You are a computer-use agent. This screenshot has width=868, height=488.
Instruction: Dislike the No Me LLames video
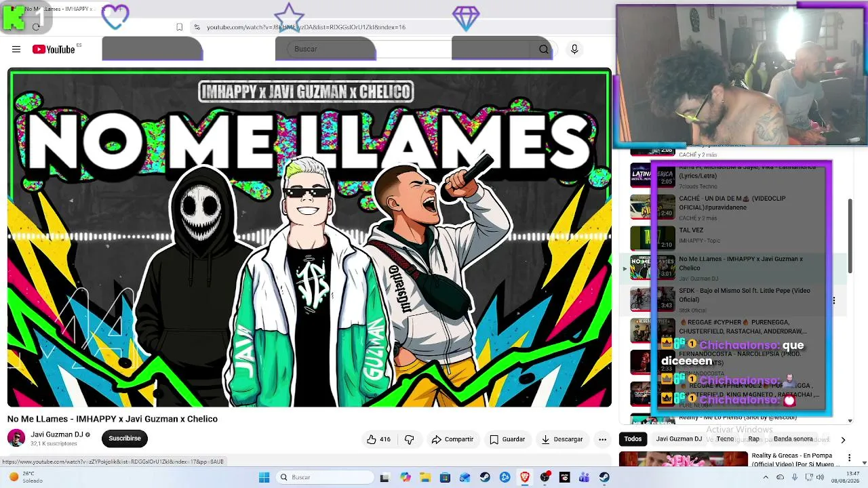(x=409, y=439)
